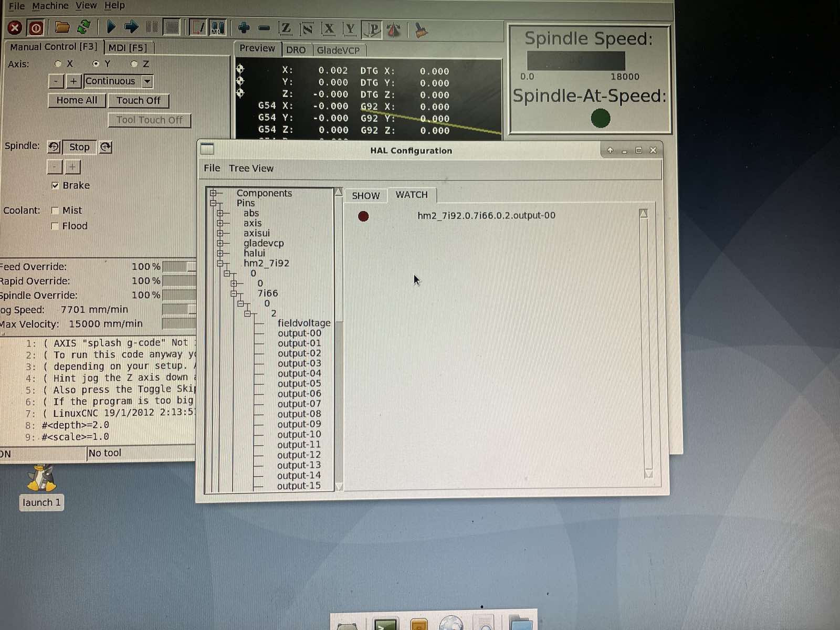Open the View menu

click(x=86, y=5)
